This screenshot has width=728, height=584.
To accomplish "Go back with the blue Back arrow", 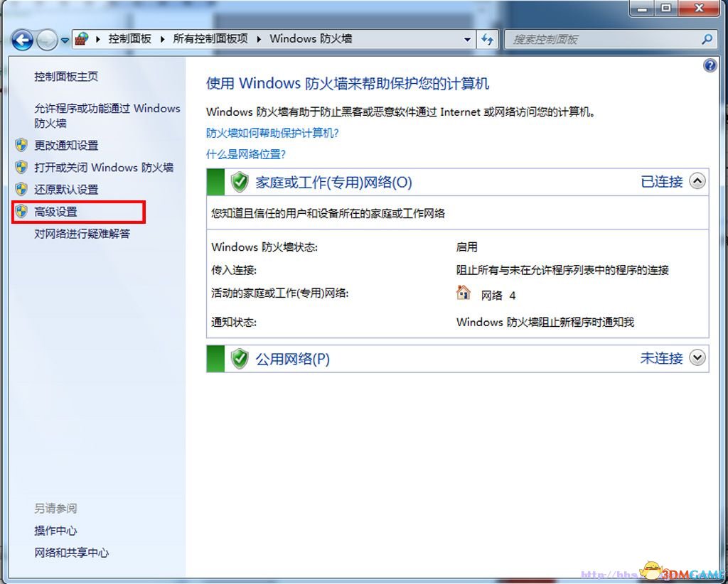I will (x=22, y=40).
